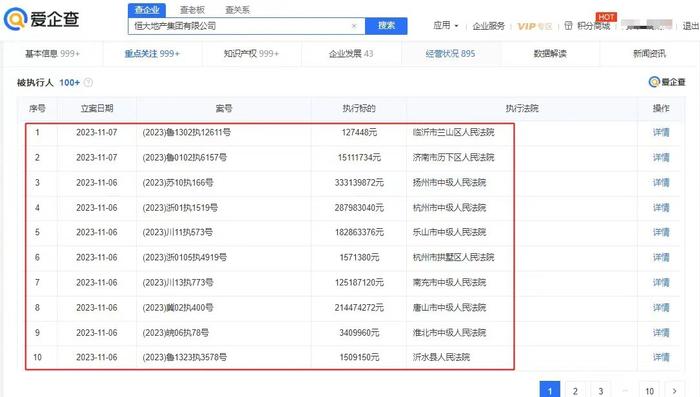Viewport: 700px width, 397px height.
Task: Click court name 淮北市中级人民法院
Action: [449, 332]
